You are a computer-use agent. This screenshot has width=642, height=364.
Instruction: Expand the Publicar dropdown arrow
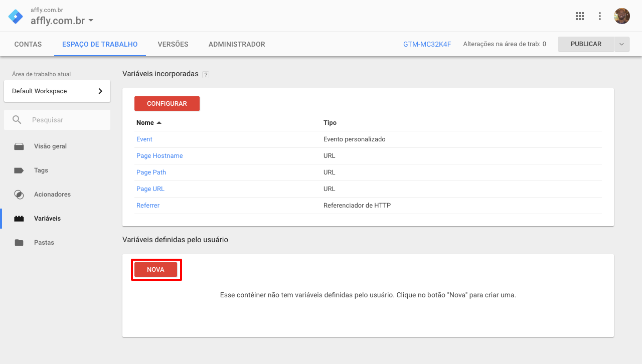tap(621, 44)
